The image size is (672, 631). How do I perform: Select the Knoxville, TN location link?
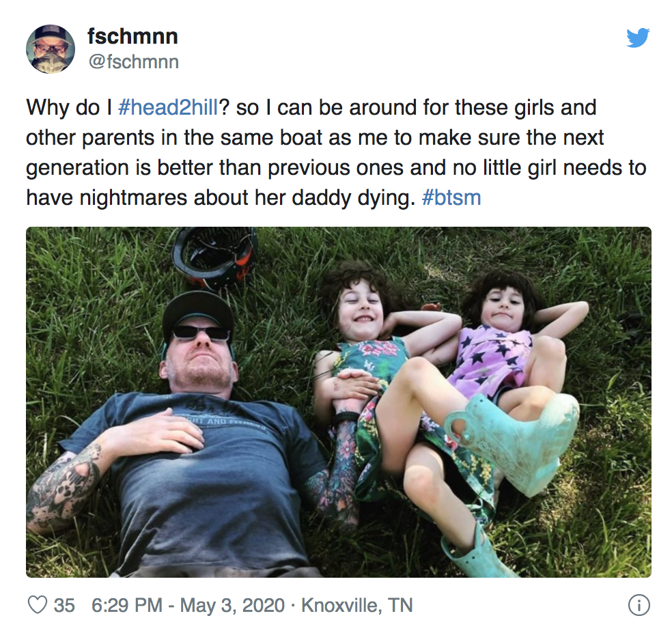(357, 605)
